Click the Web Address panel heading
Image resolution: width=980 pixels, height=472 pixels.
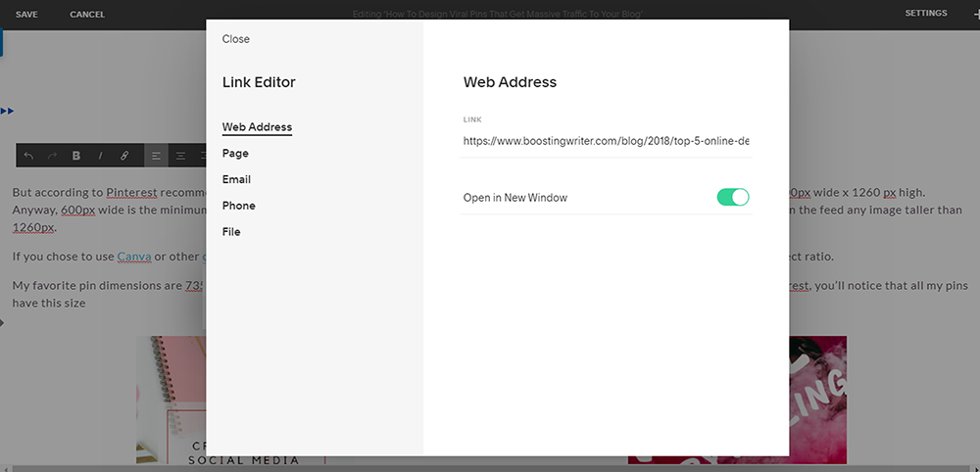[x=510, y=82]
